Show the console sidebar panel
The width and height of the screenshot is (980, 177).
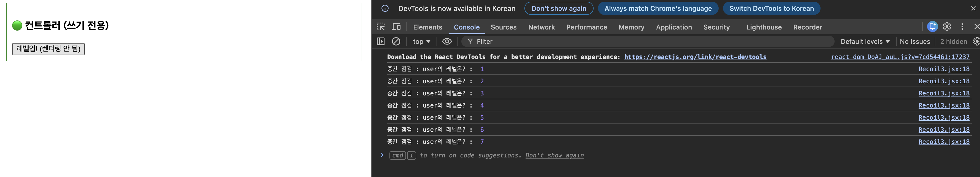tap(380, 41)
